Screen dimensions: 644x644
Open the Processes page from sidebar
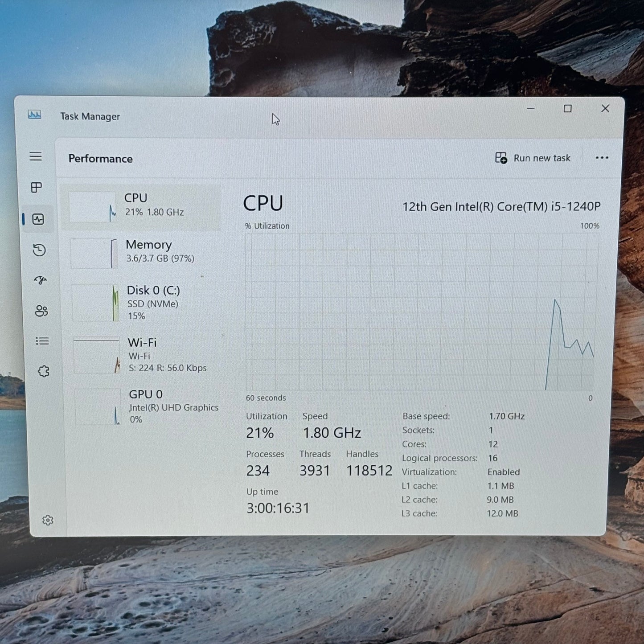point(37,188)
